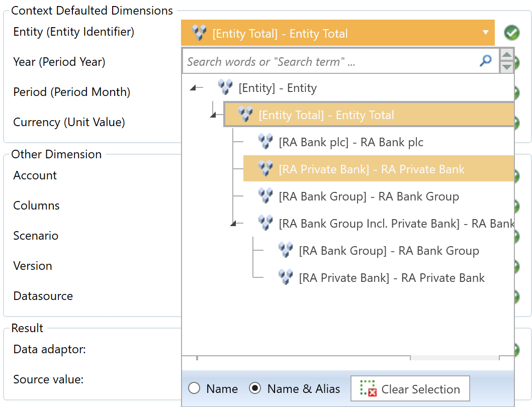Click the search magnifier icon
The width and height of the screenshot is (532, 407).
pos(485,61)
